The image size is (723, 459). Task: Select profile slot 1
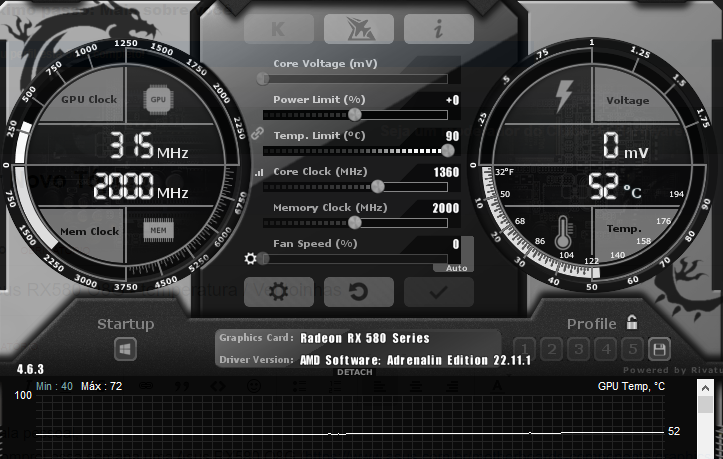(x=524, y=349)
